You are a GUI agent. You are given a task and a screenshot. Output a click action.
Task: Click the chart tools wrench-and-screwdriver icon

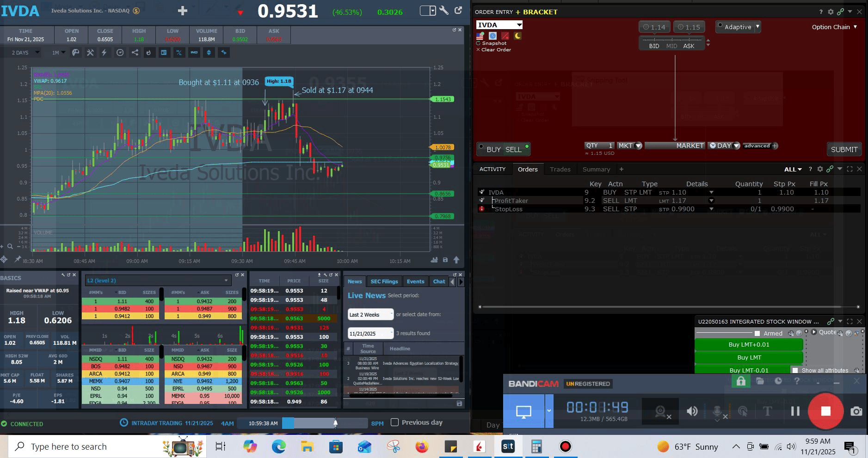[x=90, y=53]
